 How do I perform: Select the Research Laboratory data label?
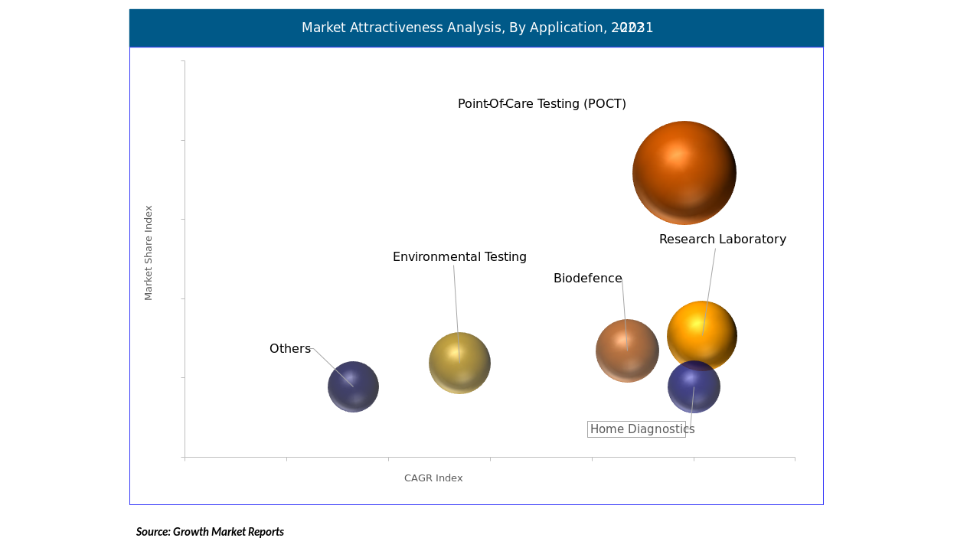click(x=722, y=240)
